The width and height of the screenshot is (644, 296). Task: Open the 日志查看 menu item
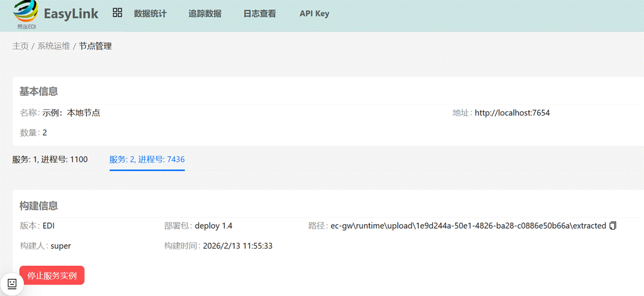[x=260, y=13]
